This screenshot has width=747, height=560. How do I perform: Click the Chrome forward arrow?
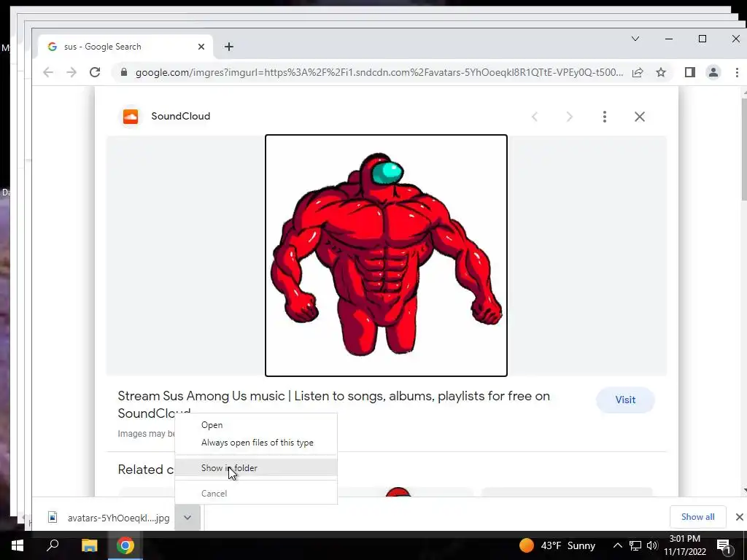tap(71, 72)
